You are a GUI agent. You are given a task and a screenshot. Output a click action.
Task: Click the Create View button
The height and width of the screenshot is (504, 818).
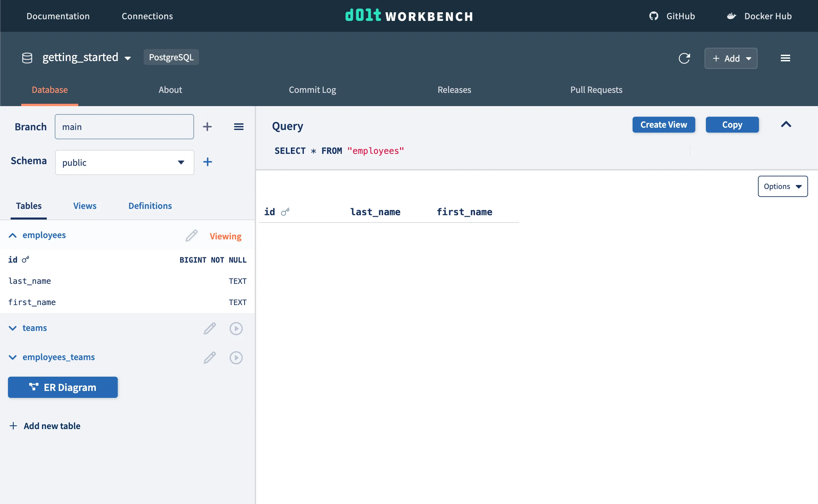tap(663, 124)
